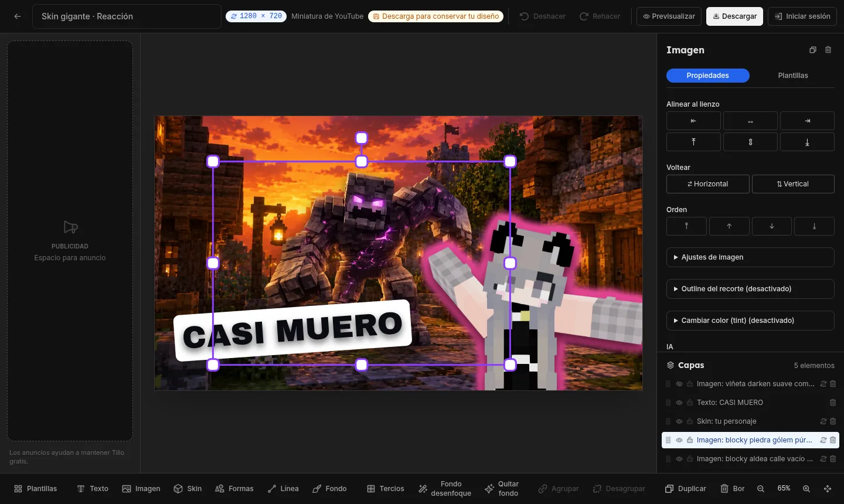Open Plantillas from the bottom toolbar

(x=36, y=489)
